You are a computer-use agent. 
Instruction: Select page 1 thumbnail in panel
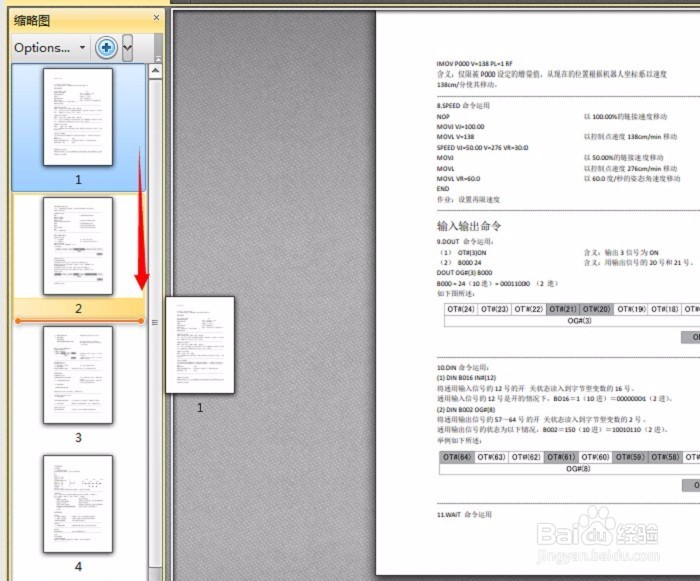click(78, 117)
